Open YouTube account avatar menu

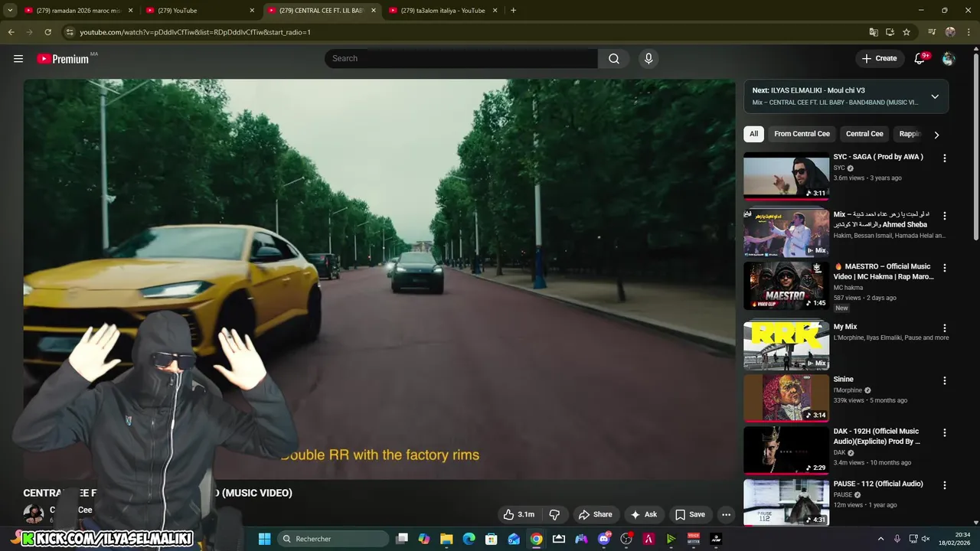click(x=949, y=58)
